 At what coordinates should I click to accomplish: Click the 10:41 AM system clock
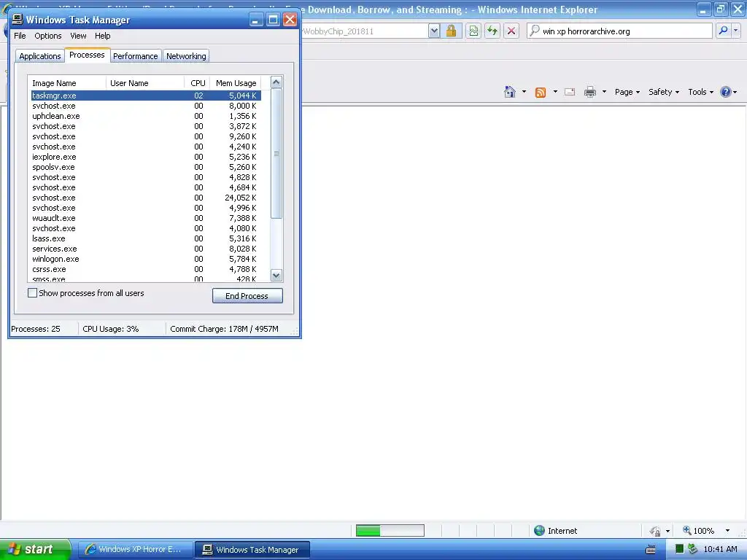click(x=720, y=549)
